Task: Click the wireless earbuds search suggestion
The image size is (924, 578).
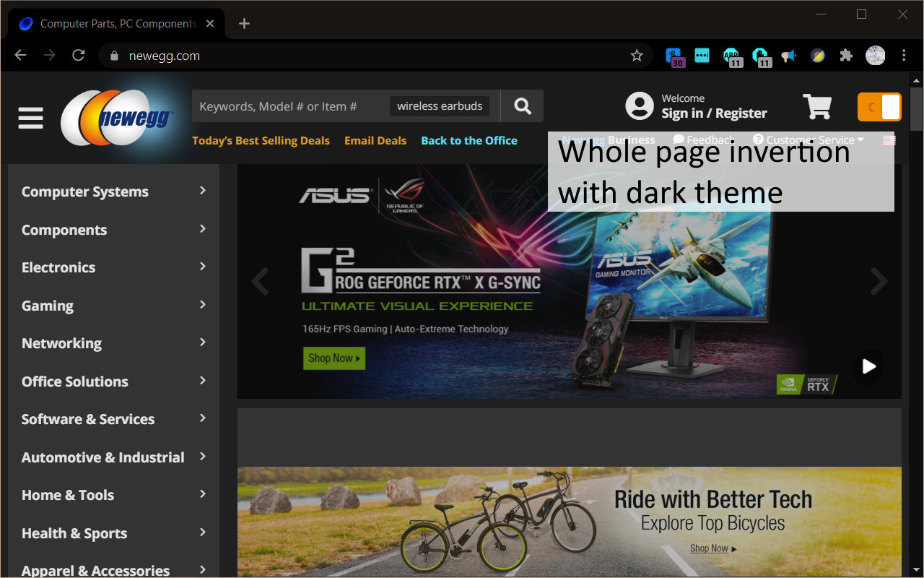Action: (440, 106)
